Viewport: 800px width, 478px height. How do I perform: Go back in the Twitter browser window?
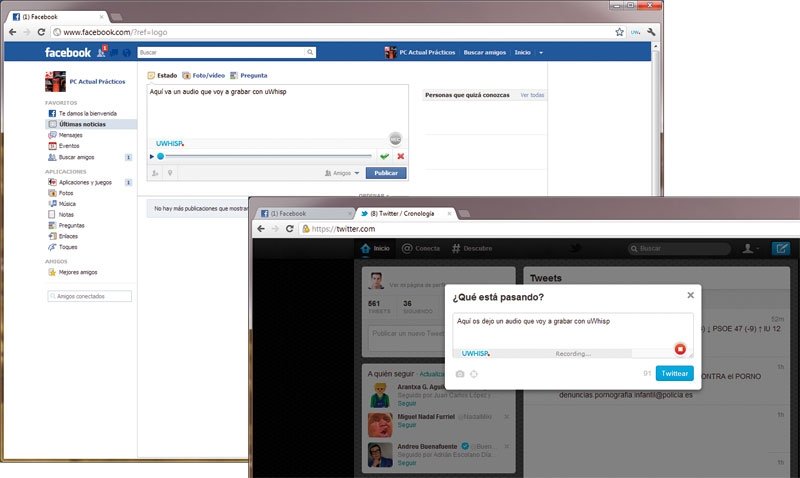pyautogui.click(x=261, y=229)
